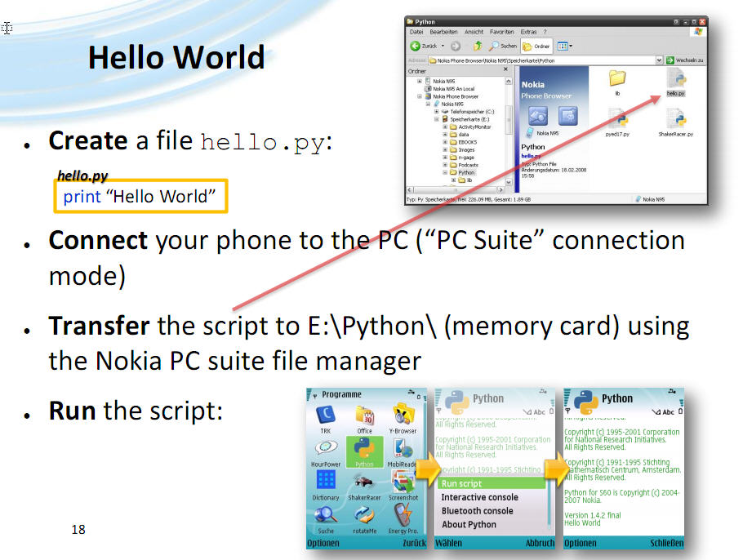Open the Favoriten menu
This screenshot has height=560, width=743.
(502, 32)
